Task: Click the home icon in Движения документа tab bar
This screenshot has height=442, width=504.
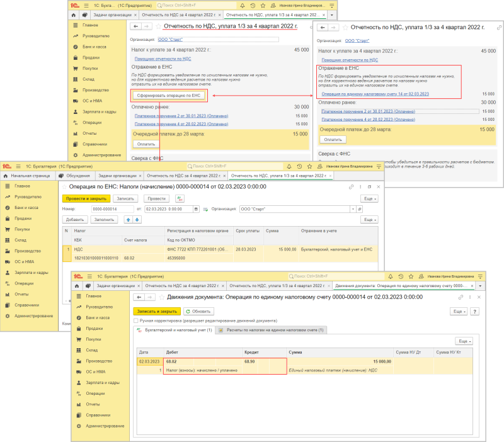Action: [x=77, y=286]
